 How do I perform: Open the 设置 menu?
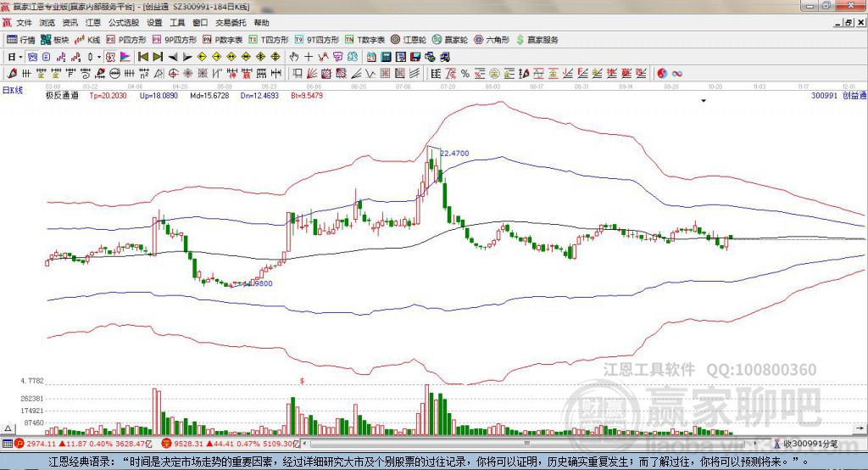click(x=154, y=23)
